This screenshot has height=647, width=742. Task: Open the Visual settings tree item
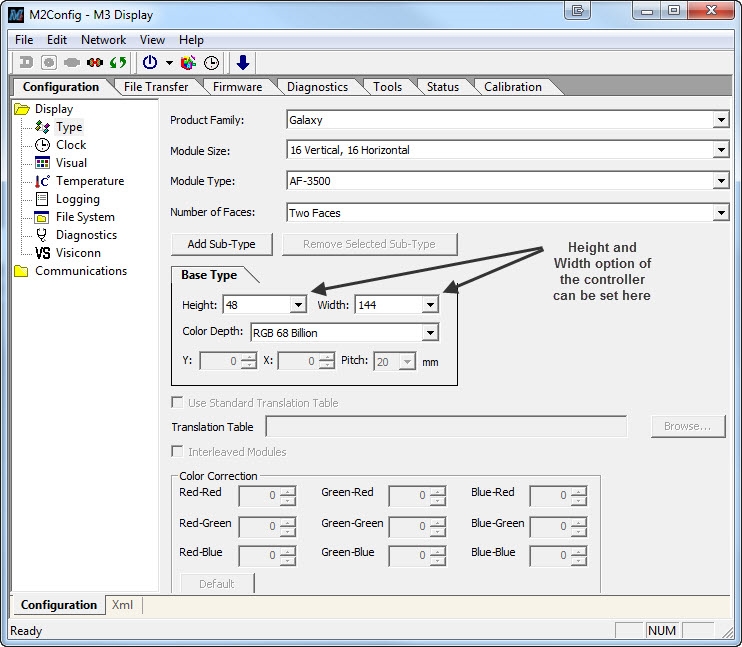coord(70,163)
